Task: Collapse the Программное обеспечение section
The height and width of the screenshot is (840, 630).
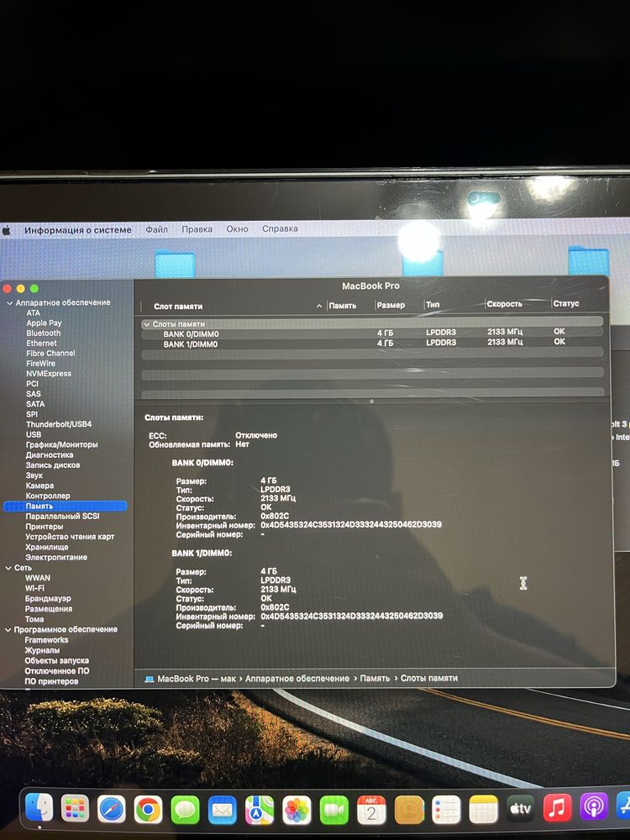Action: point(8,629)
